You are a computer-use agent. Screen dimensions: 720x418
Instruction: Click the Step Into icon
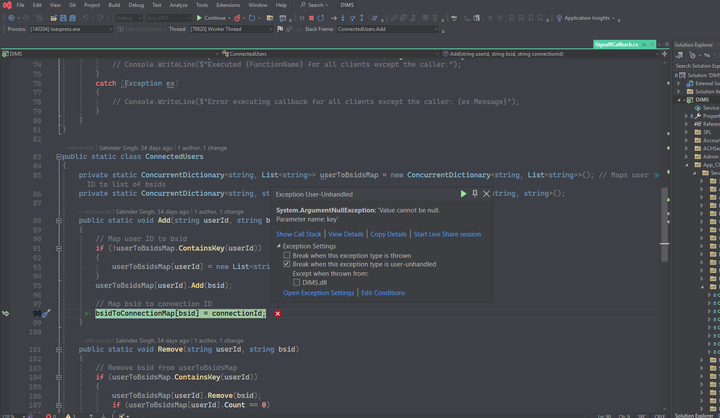pyautogui.click(x=343, y=18)
